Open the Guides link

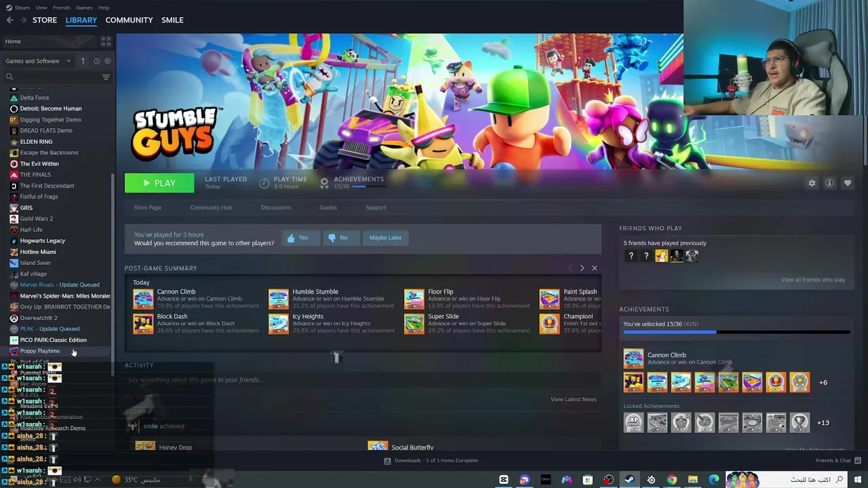(328, 207)
